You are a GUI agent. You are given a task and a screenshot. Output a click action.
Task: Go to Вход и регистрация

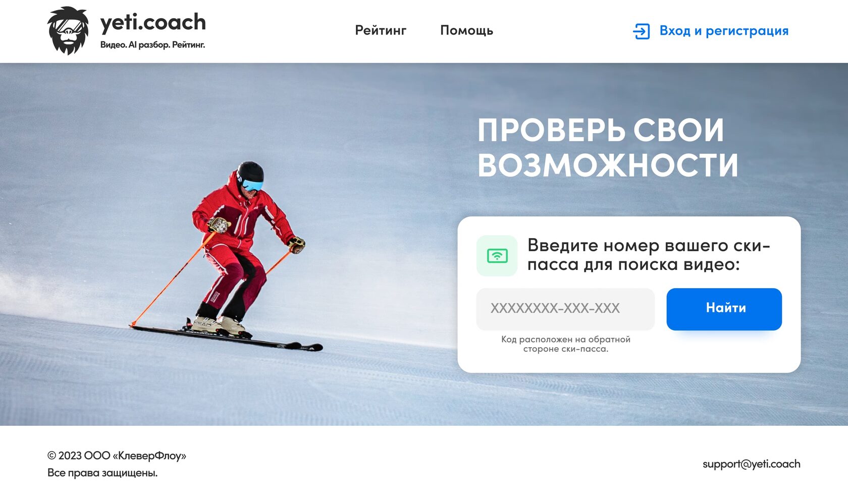[724, 31]
